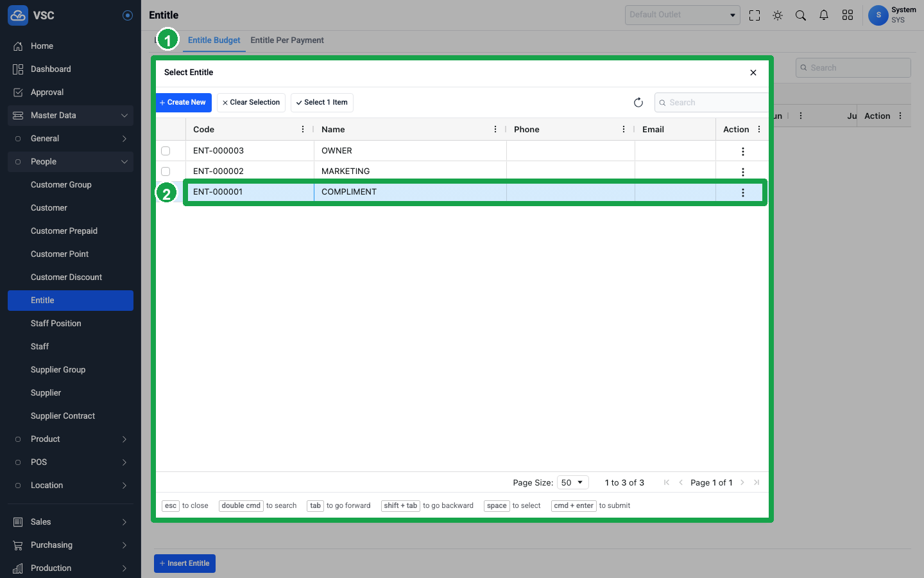Viewport: 924px width, 578px height.
Task: Open dialog Action column menu
Action: 759,130
